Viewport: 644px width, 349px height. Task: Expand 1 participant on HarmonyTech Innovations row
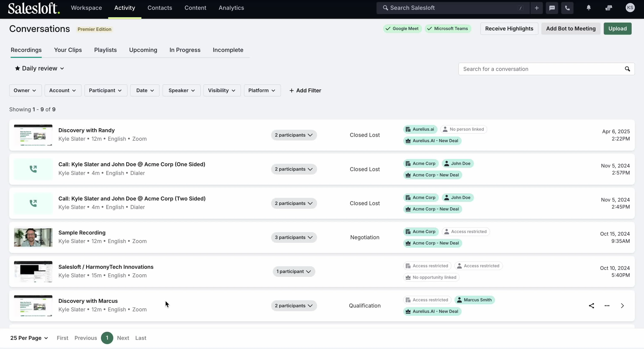[294, 271]
